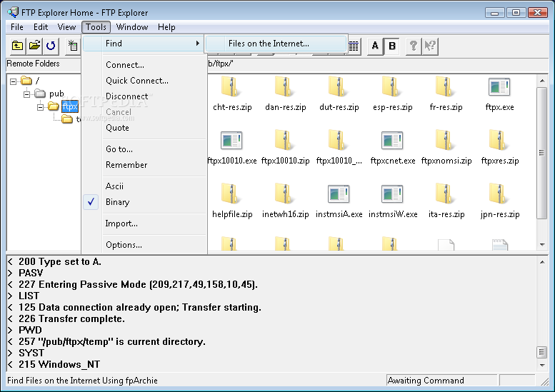555x392 pixels.
Task: Select instmsiW.exe program icon
Action: (x=393, y=194)
